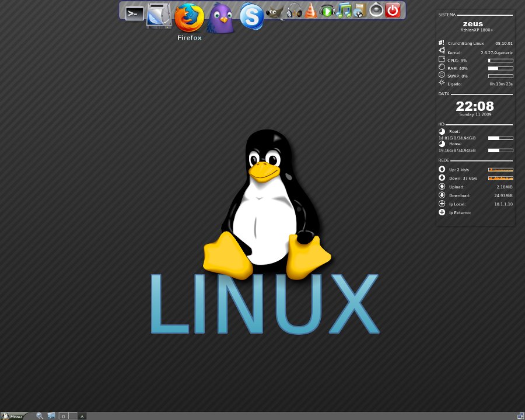The height and width of the screenshot is (420, 525).
Task: Open the CD box burner icon
Action: 359,10
